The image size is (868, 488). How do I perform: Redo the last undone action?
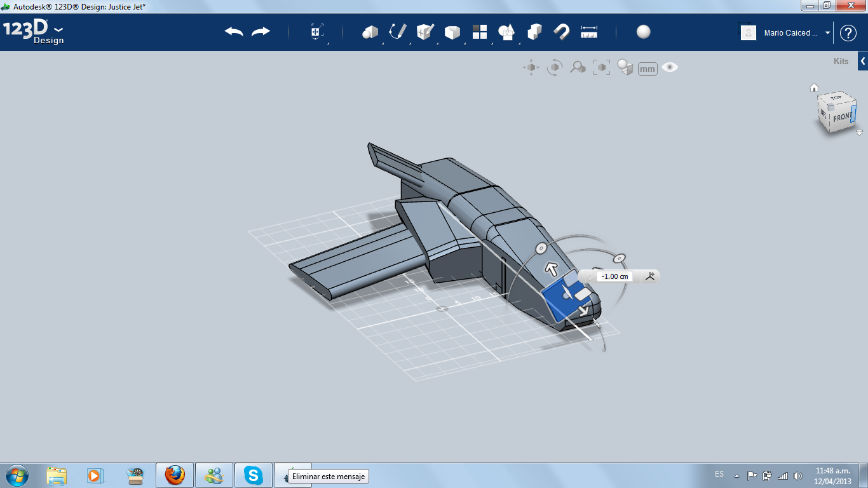[261, 32]
